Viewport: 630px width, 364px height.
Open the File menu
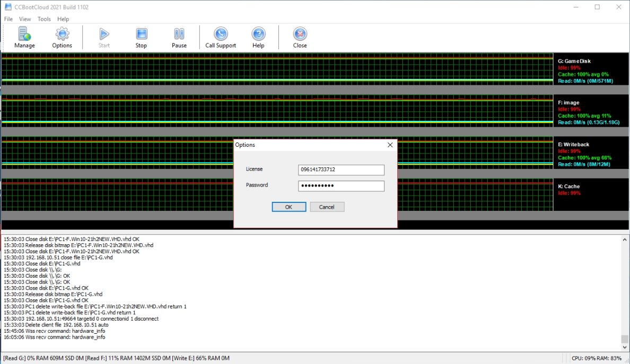point(8,19)
